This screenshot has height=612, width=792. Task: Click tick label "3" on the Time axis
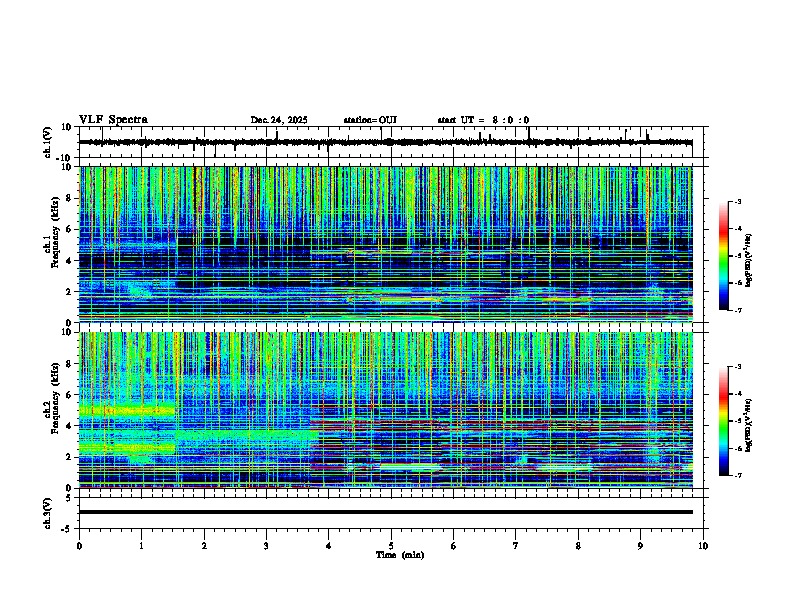tap(266, 546)
